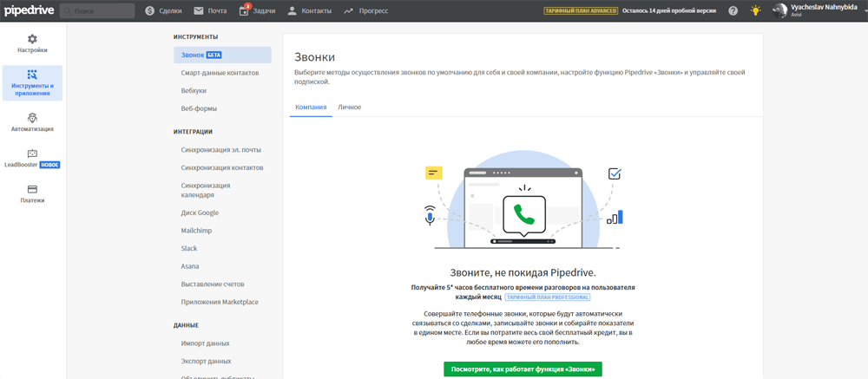
Task: Open Выставление счетов
Action: click(213, 284)
